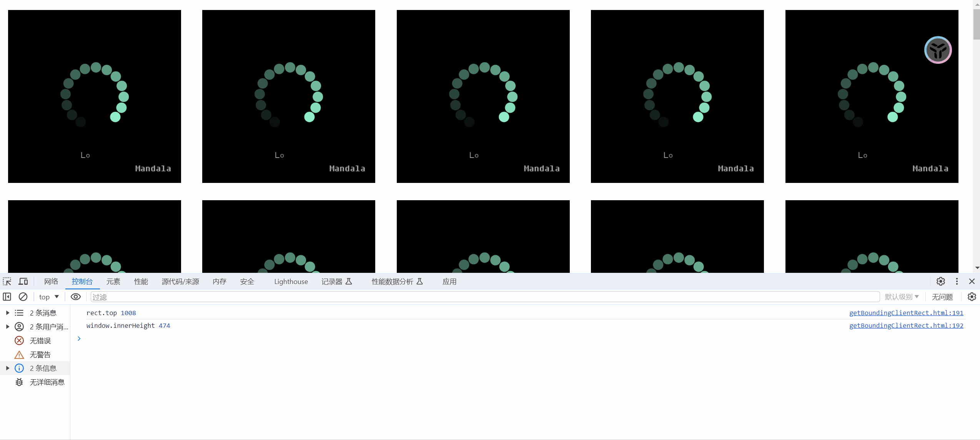This screenshot has height=440, width=980.
Task: Click the 过滤 filter input field
Action: tap(484, 297)
